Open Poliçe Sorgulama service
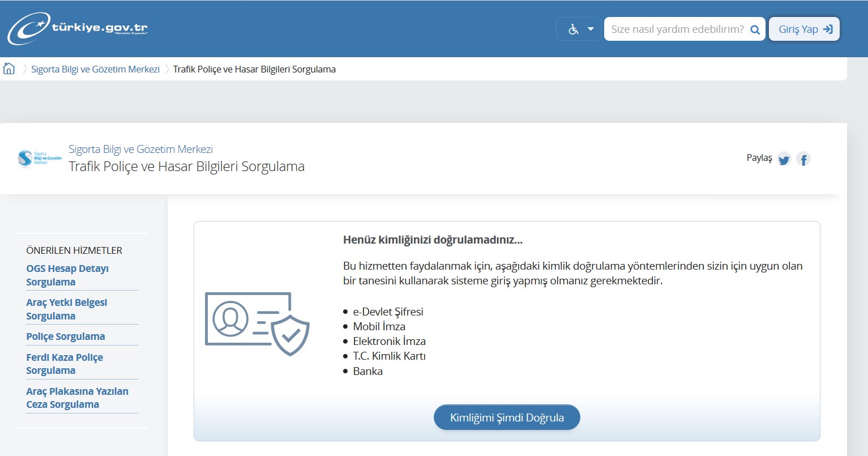The height and width of the screenshot is (456, 868). (x=66, y=336)
